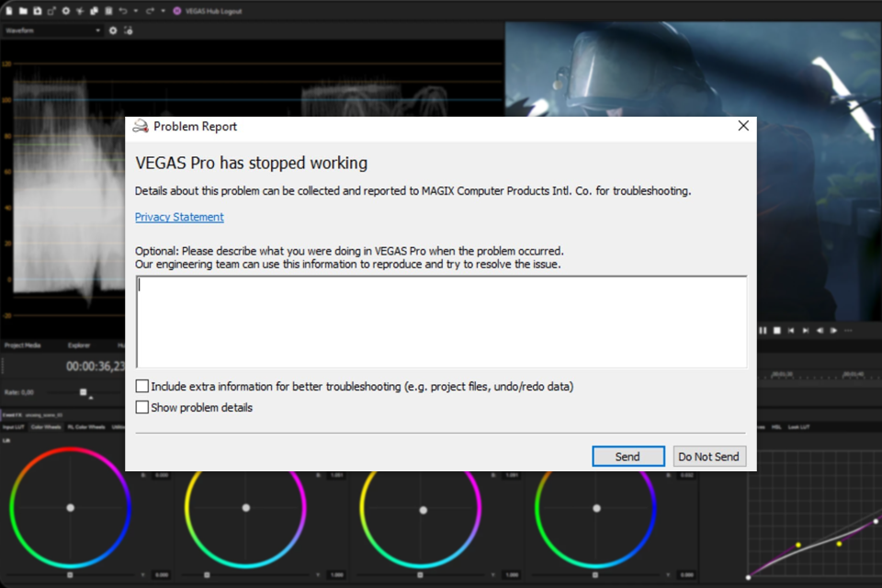
Task: Open the Undo history dropdown arrow
Action: [136, 11]
